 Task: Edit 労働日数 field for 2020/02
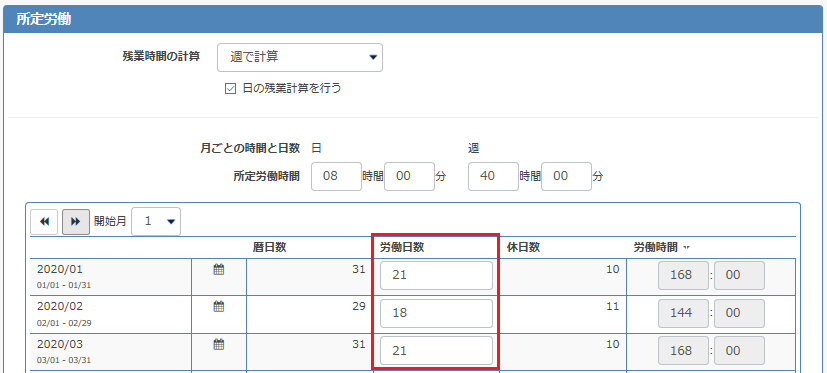click(436, 313)
